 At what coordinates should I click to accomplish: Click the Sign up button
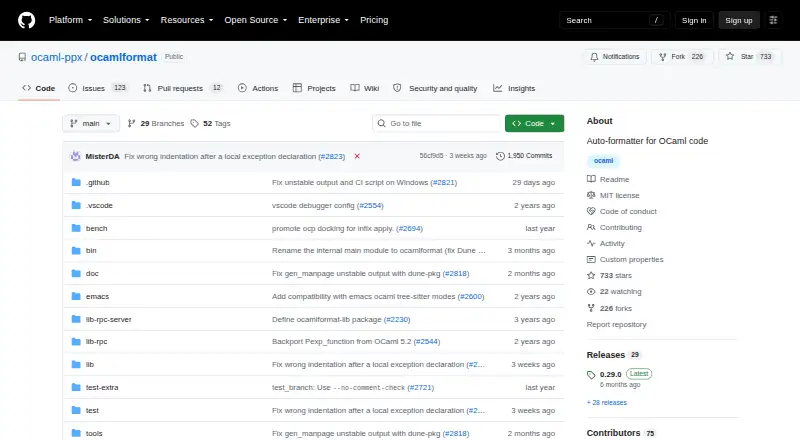[739, 20]
